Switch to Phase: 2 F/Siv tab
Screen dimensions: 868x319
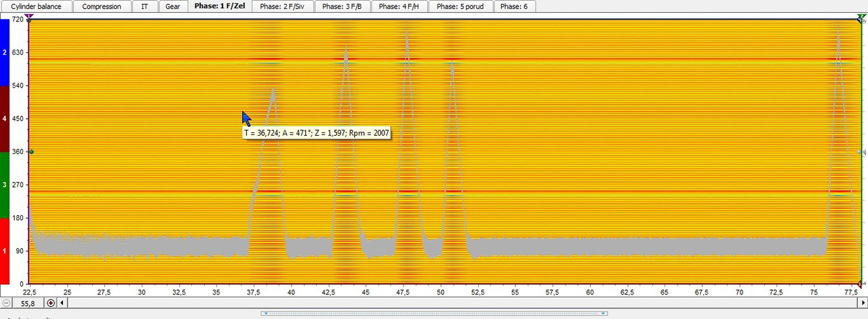point(282,6)
